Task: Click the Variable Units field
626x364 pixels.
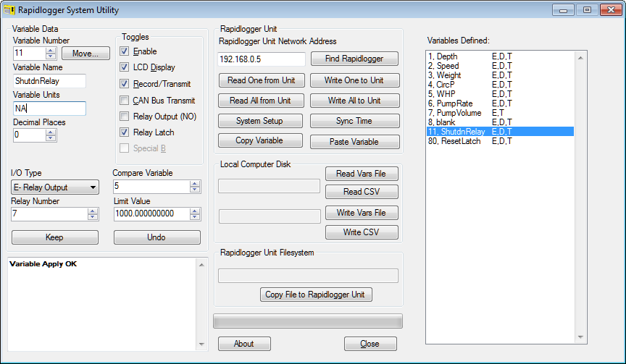Action: click(49, 109)
